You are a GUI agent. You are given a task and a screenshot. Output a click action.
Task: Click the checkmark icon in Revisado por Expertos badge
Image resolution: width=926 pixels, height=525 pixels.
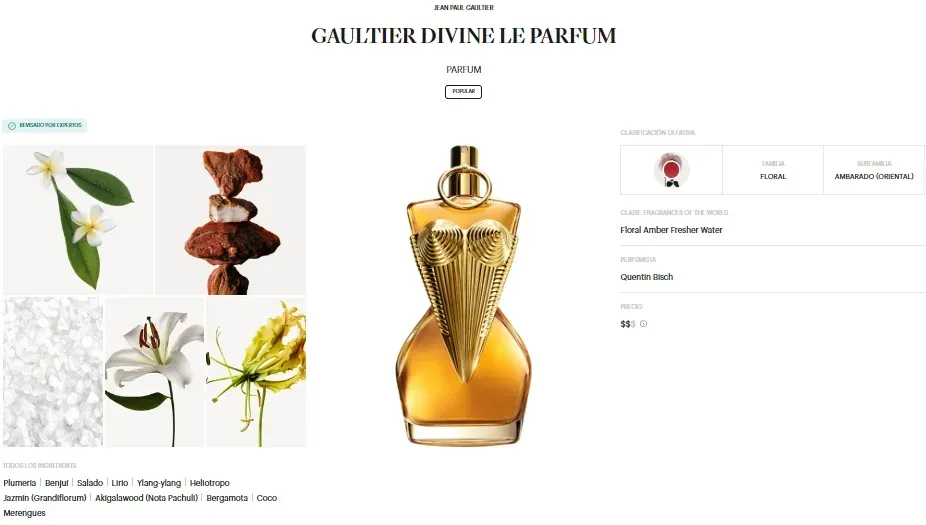pos(12,126)
